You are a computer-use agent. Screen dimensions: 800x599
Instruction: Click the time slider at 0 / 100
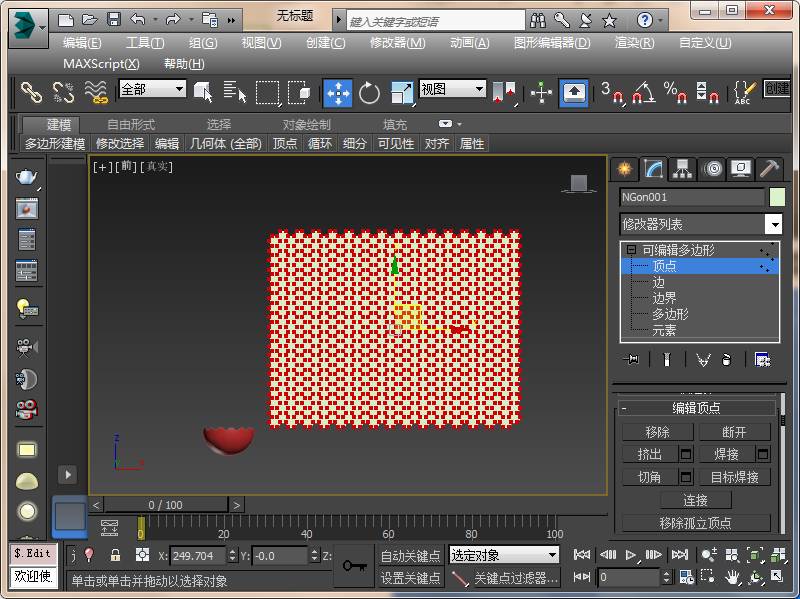[x=165, y=505]
